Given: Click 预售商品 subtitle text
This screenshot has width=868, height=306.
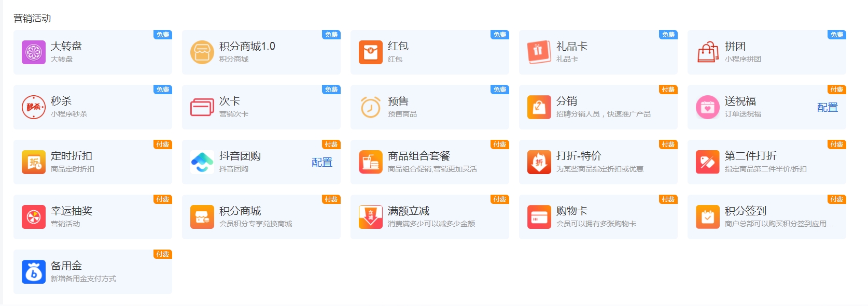Looking at the screenshot, I should 402,114.
